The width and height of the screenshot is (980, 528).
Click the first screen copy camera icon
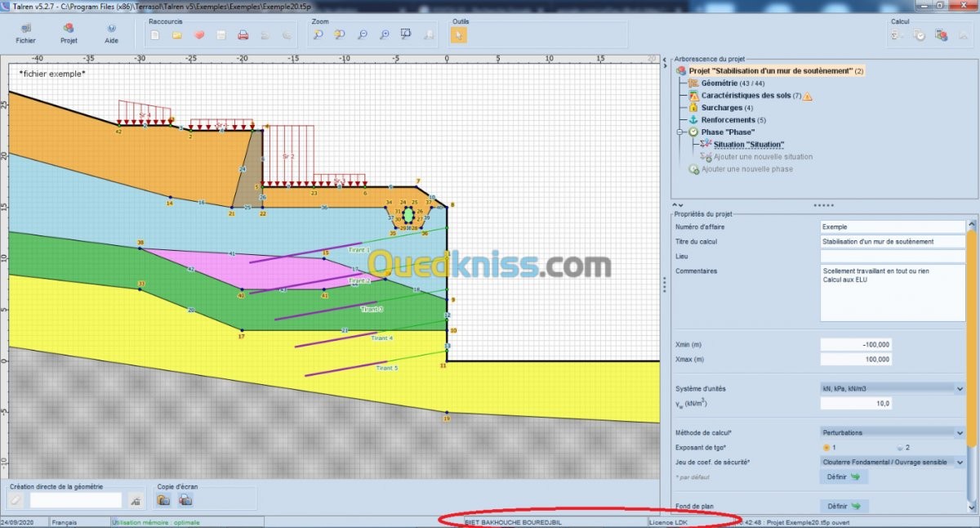point(163,499)
